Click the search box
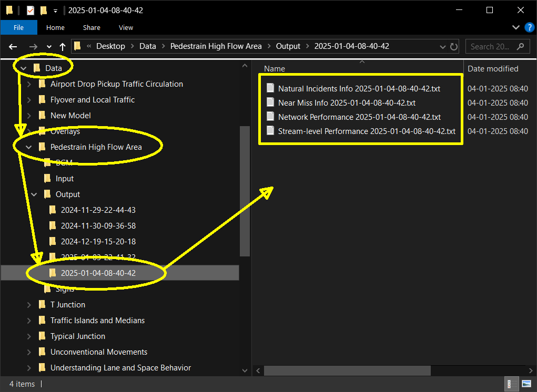 pyautogui.click(x=492, y=46)
